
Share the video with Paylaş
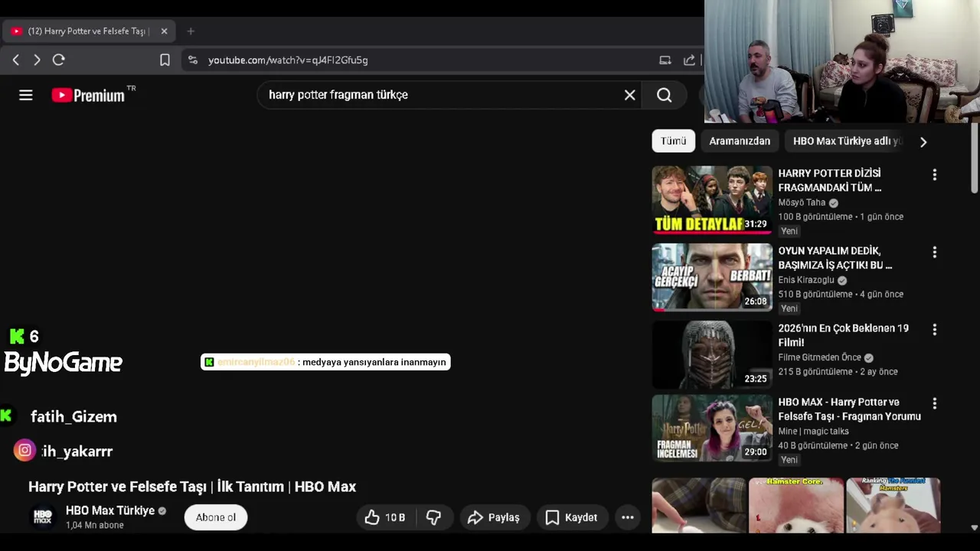(494, 517)
